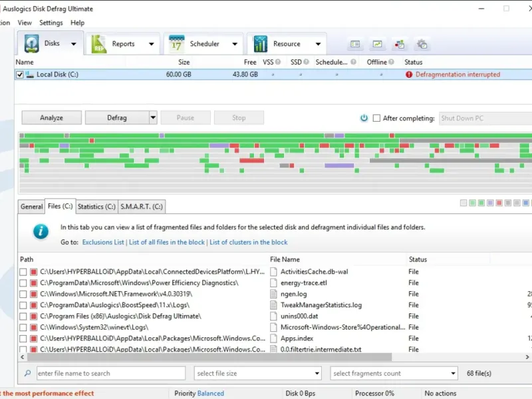Viewport: 532px width, 399px height.
Task: Click the Offline help icon
Action: tap(391, 62)
